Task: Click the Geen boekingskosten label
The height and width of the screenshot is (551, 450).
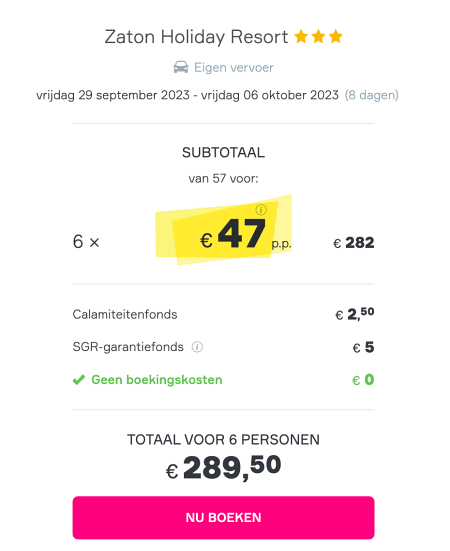Action: tap(157, 380)
